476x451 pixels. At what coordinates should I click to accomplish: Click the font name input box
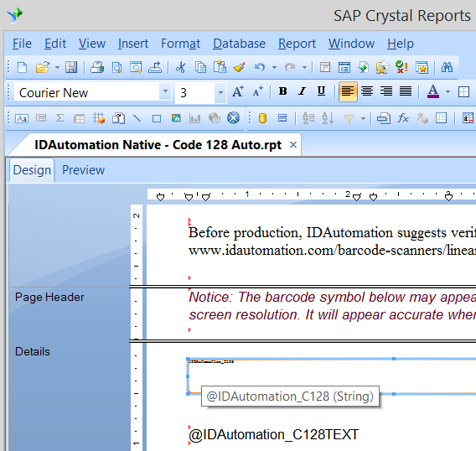tap(87, 92)
